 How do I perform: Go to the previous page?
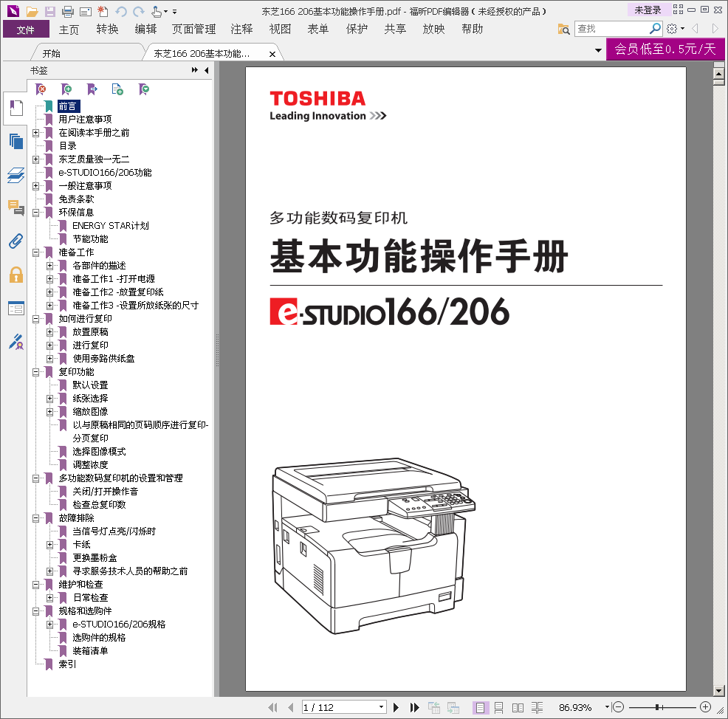point(291,707)
